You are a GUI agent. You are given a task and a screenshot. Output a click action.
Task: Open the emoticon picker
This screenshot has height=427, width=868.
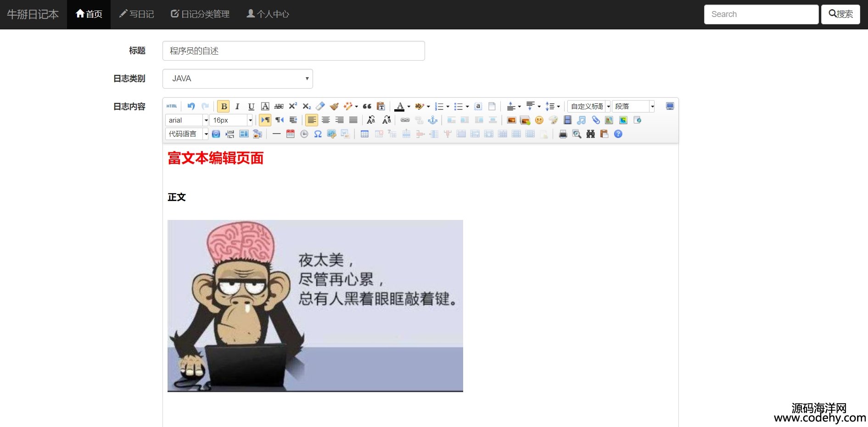click(x=539, y=120)
